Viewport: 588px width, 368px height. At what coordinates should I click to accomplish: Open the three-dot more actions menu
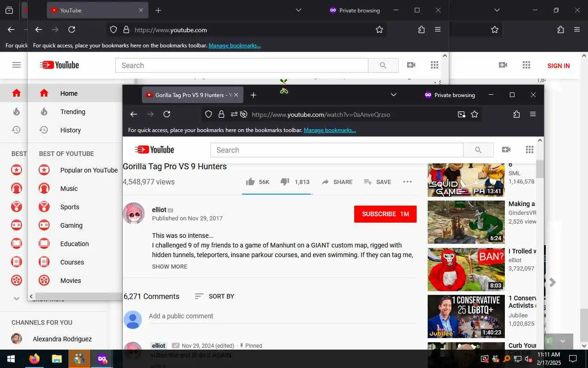407,182
